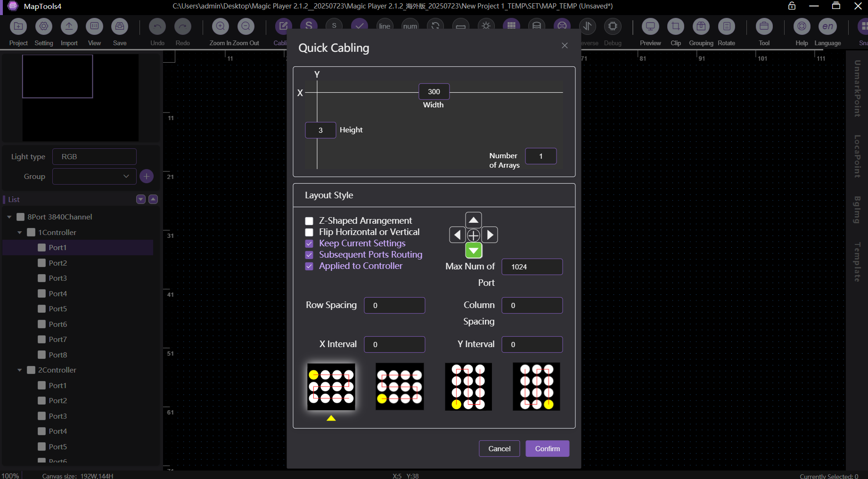Image resolution: width=868 pixels, height=479 pixels.
Task: Select the top-left start layout thumbnail
Action: point(331,387)
